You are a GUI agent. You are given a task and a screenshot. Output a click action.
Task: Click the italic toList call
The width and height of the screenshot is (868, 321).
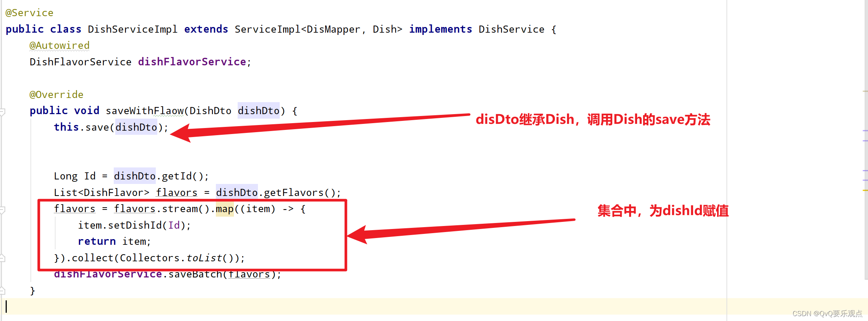204,258
